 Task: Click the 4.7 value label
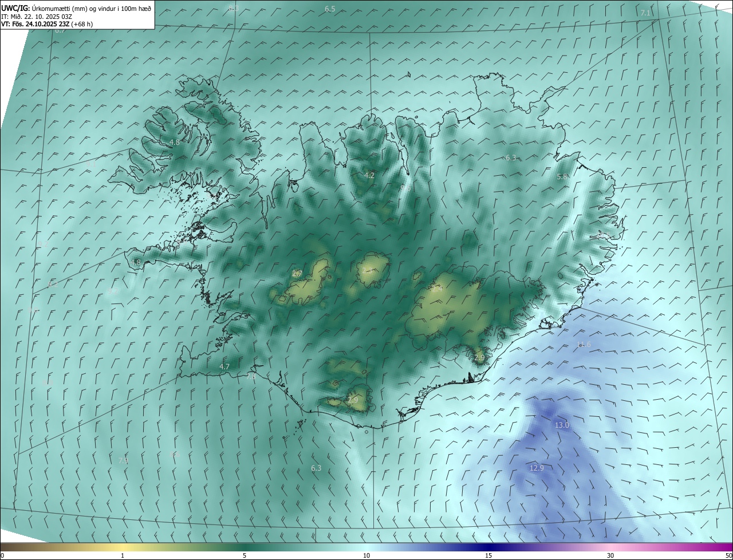coord(224,366)
